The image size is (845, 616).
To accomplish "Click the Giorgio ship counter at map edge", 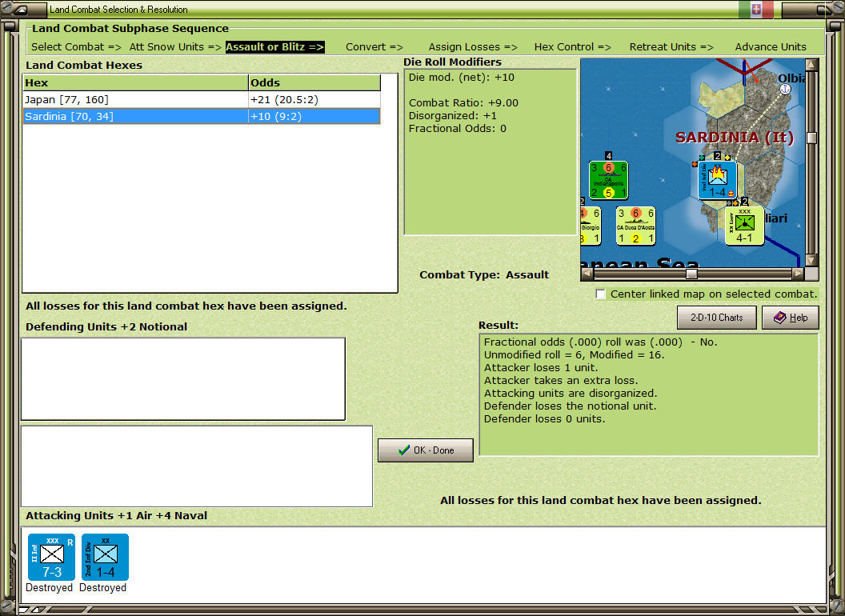I will [591, 226].
